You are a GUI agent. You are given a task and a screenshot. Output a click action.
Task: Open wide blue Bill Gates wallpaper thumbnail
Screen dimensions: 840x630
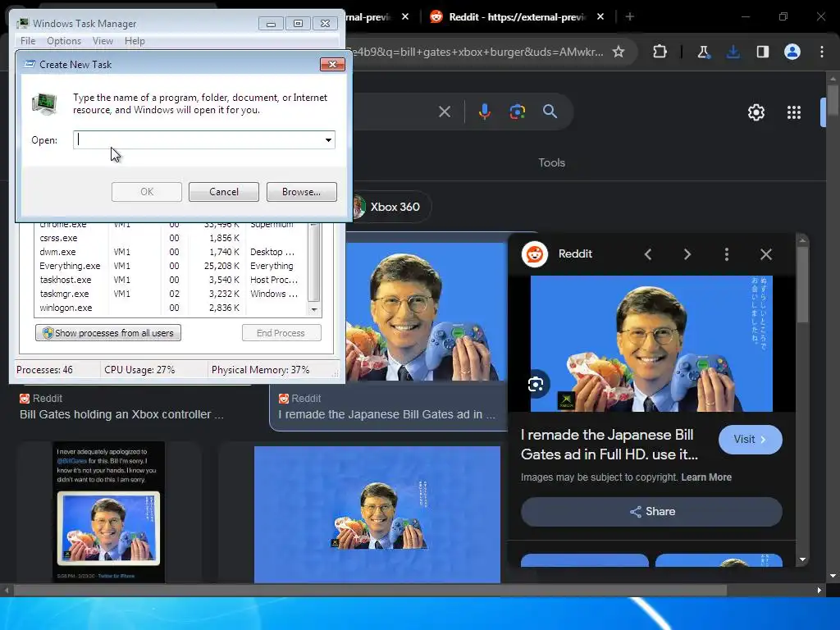377,514
